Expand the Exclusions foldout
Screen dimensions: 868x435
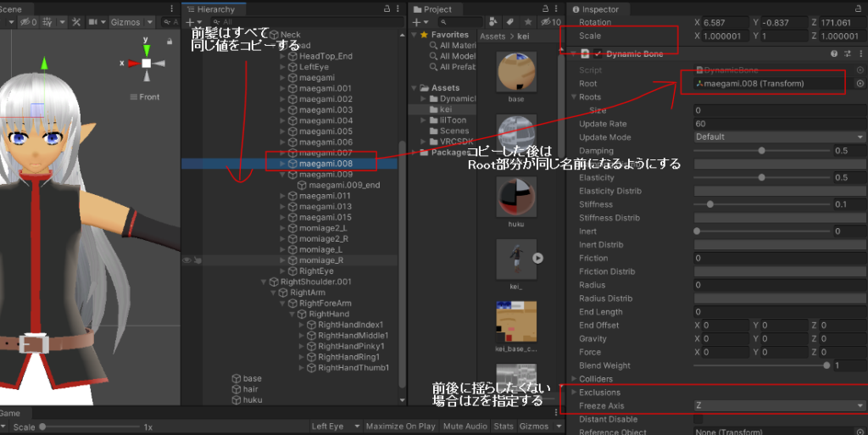click(574, 393)
